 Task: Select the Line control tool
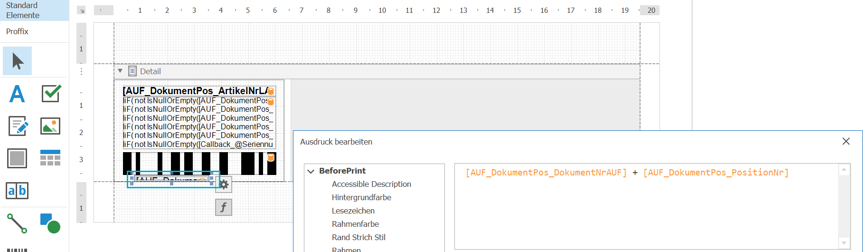click(x=17, y=223)
